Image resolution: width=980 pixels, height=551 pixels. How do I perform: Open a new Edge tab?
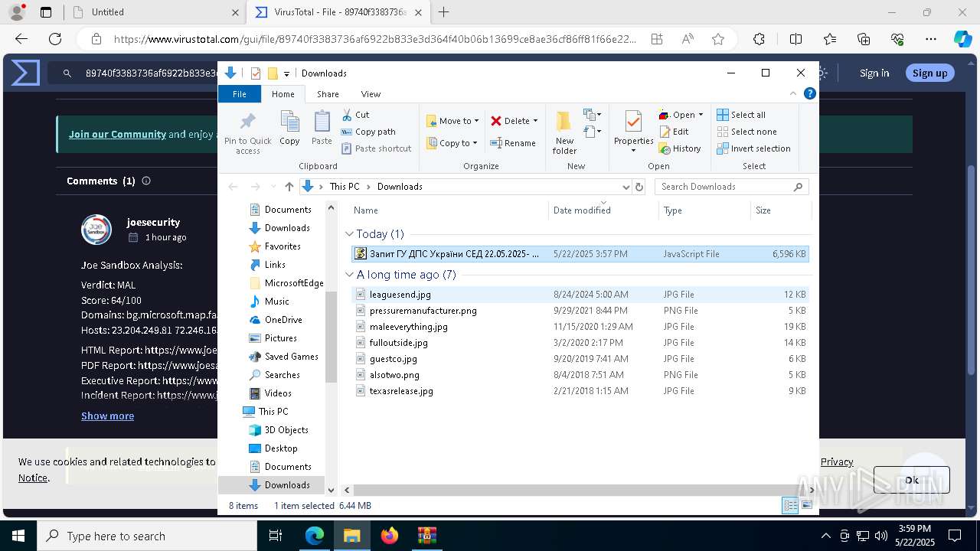[x=443, y=12]
